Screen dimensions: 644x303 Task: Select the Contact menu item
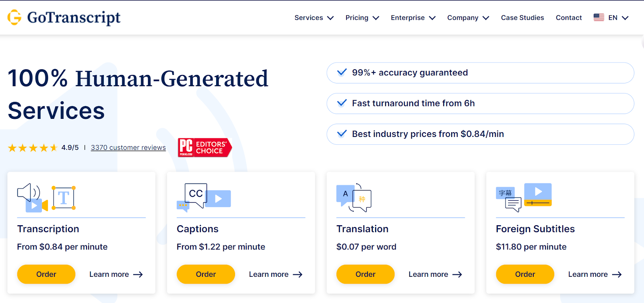[x=568, y=18]
